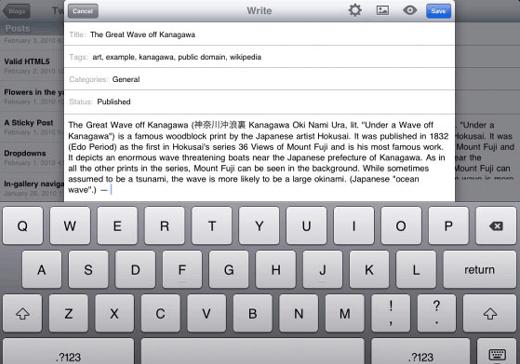Tap the space bar
Image resolution: width=520 pixels, height=364 pixels.
(x=253, y=352)
